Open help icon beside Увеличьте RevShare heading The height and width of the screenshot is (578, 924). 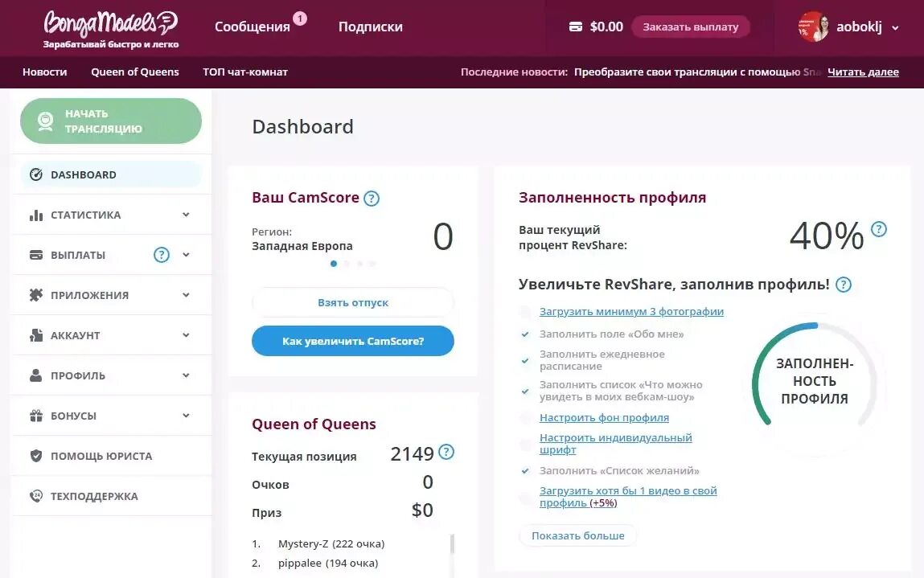[x=844, y=285]
